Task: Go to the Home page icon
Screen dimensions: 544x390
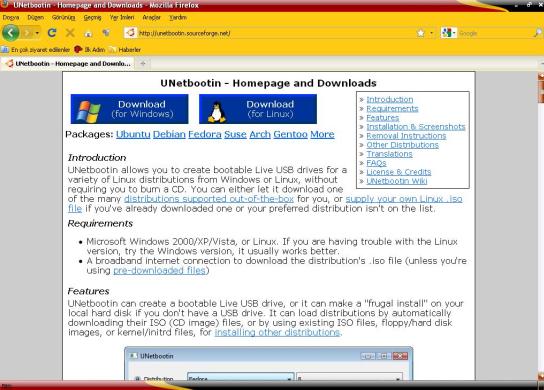Action: pyautogui.click(x=88, y=33)
